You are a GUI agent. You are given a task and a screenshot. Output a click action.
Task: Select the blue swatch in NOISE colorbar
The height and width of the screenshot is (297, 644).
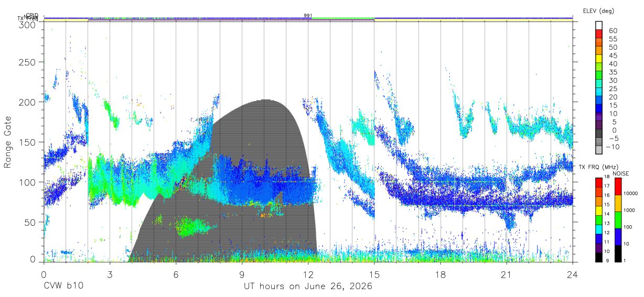[617, 236]
